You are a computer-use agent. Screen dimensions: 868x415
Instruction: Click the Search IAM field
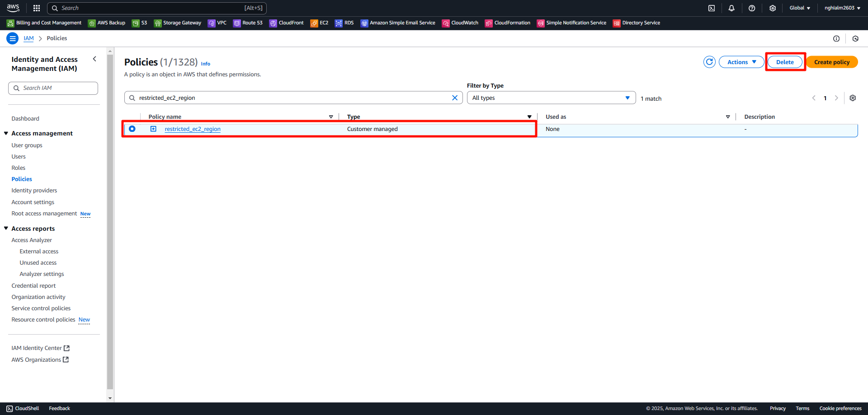point(53,88)
